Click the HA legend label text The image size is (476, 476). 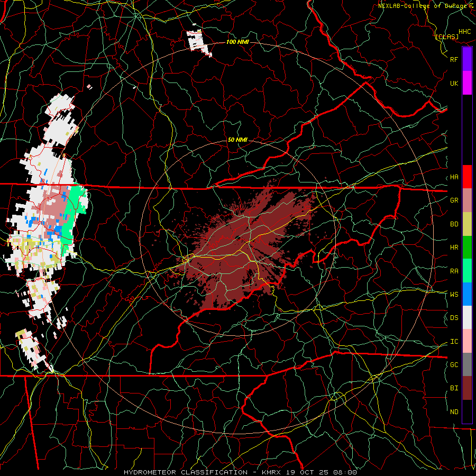click(454, 177)
